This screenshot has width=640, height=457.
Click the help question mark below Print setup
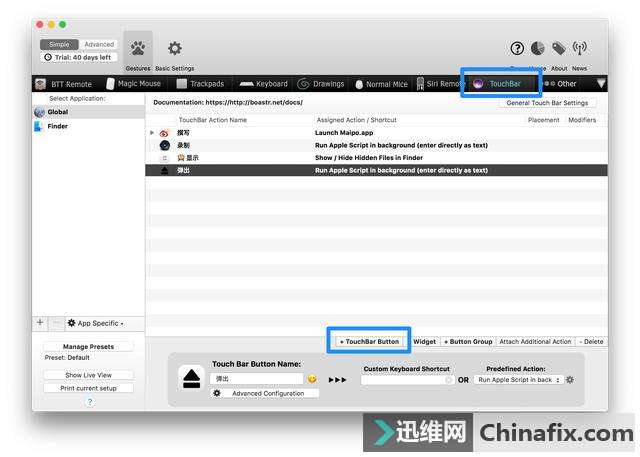[89, 402]
